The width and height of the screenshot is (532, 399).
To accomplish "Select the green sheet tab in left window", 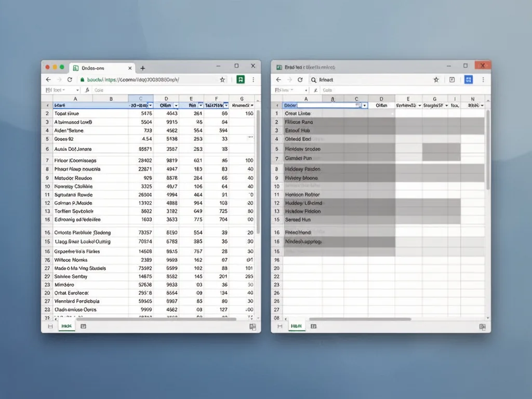I will (x=66, y=326).
